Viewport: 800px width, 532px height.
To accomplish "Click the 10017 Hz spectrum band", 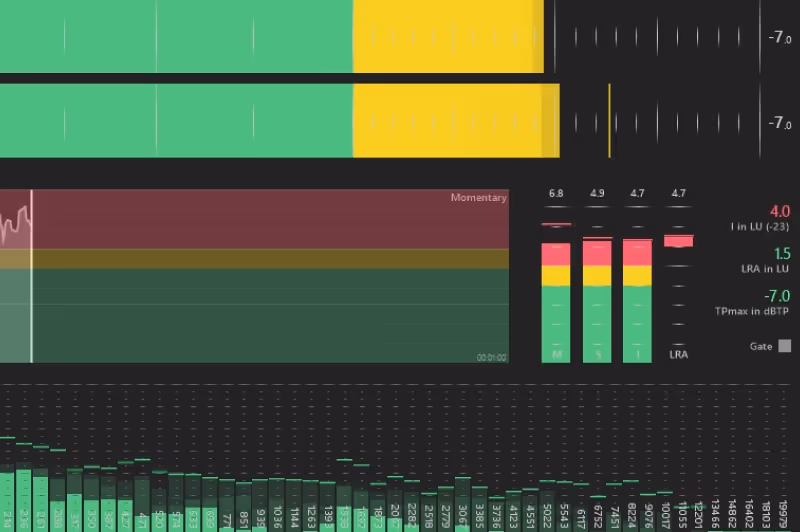I will point(665,512).
